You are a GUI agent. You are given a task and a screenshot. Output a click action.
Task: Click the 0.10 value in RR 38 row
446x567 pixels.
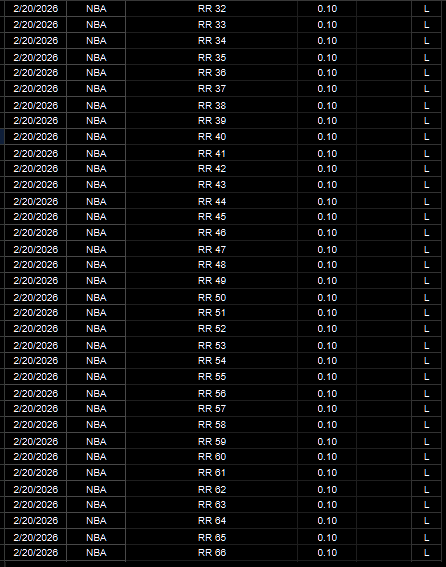click(x=327, y=106)
